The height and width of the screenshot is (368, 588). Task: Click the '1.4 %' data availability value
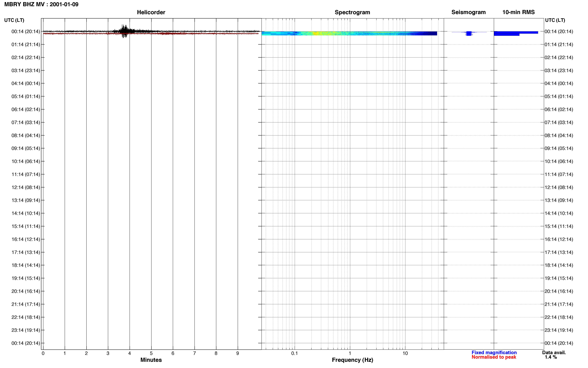click(551, 357)
